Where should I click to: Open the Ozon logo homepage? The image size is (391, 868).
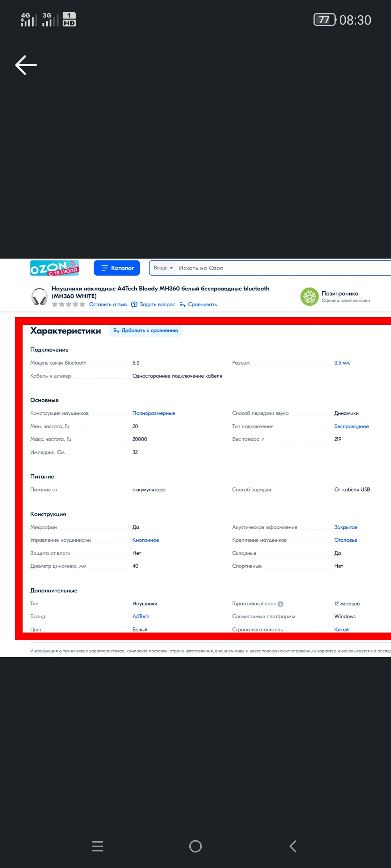click(x=55, y=268)
